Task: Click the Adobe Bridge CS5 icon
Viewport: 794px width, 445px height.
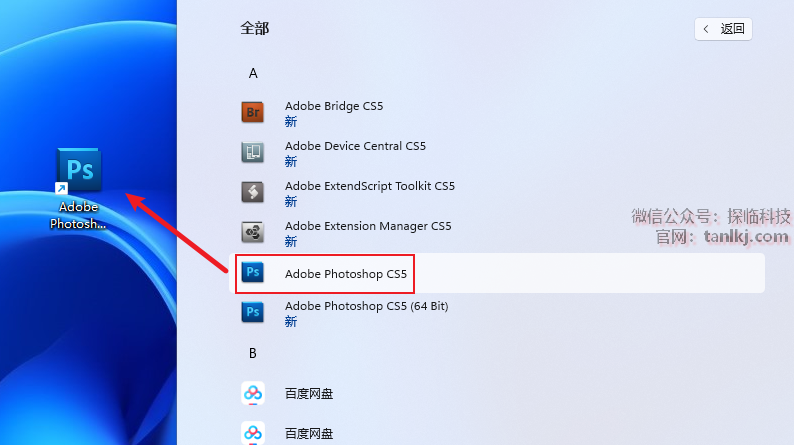Action: 253,112
